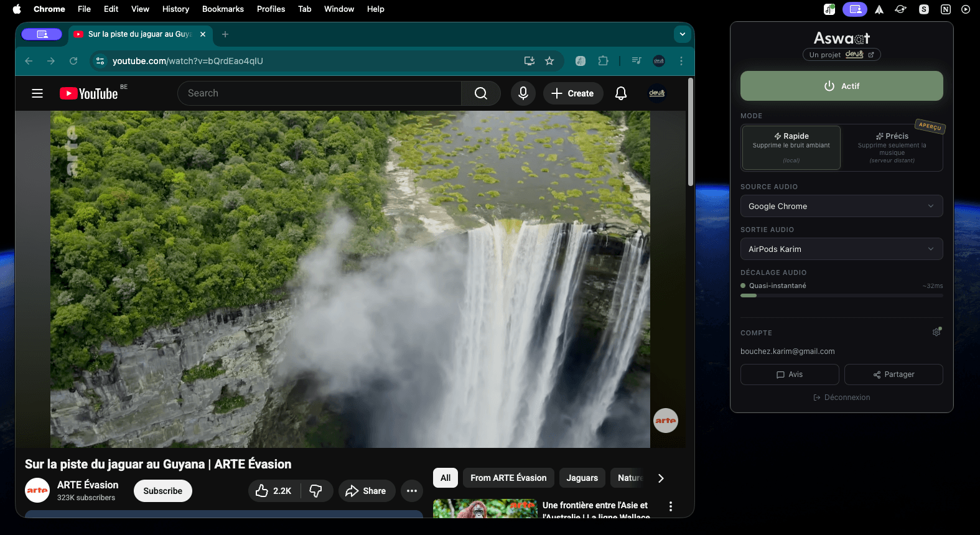This screenshot has width=980, height=535.
Task: View site information icon in address bar
Action: pos(100,61)
